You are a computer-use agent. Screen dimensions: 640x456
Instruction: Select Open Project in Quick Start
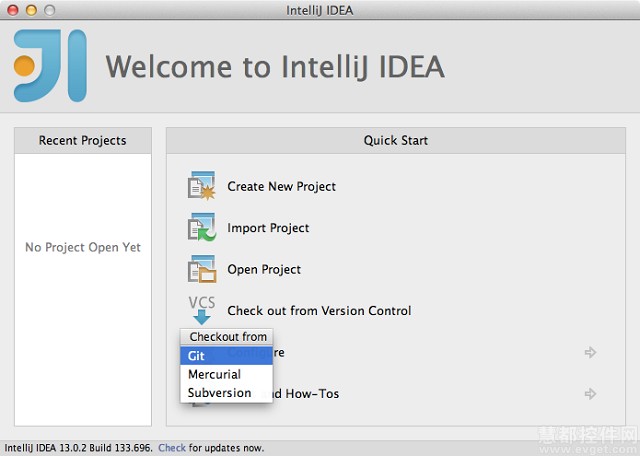[x=264, y=269]
